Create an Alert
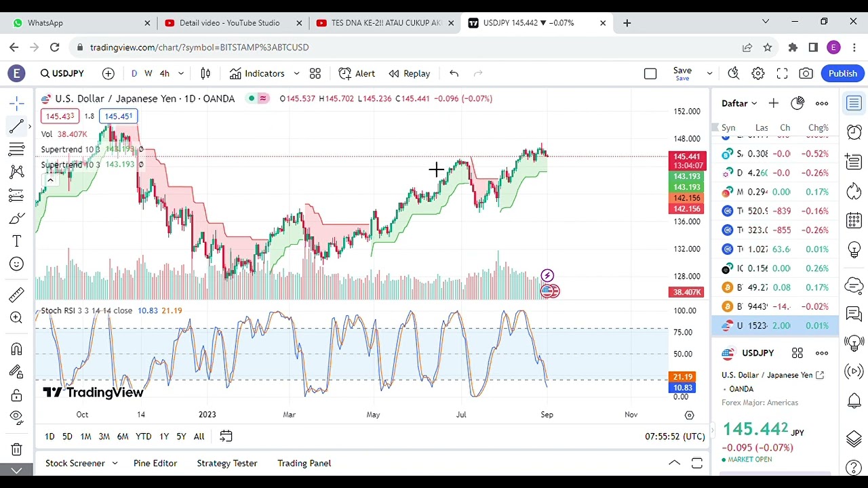Image resolution: width=868 pixels, height=488 pixels. [x=357, y=73]
